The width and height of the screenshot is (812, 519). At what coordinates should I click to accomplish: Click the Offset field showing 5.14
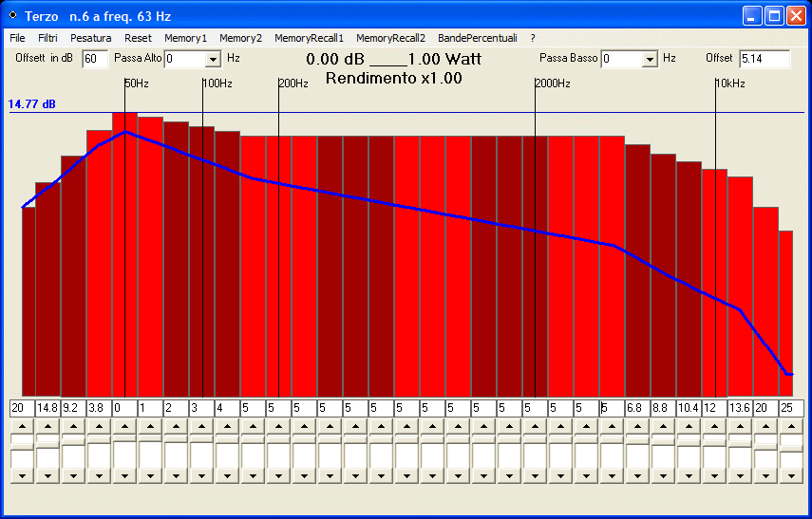coord(765,59)
